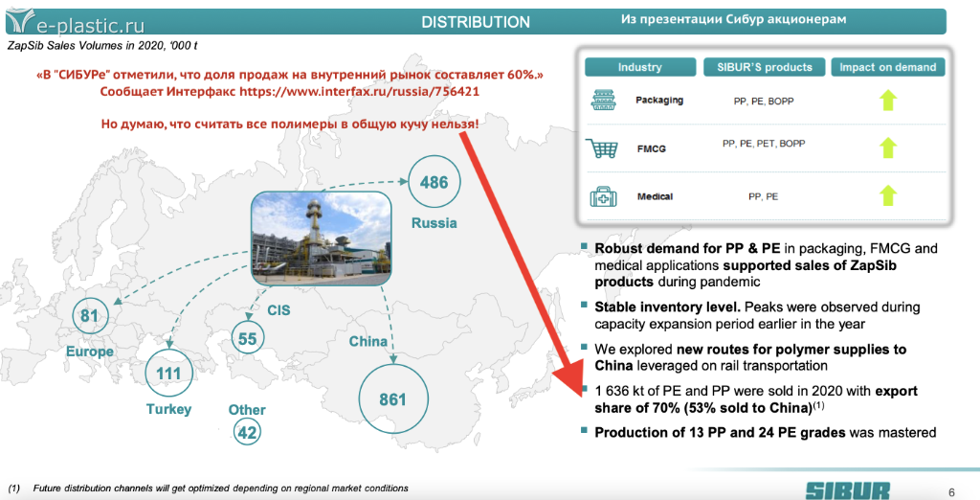Click the SIBUR logo at bottom right
Image resolution: width=980 pixels, height=500 pixels.
click(847, 488)
